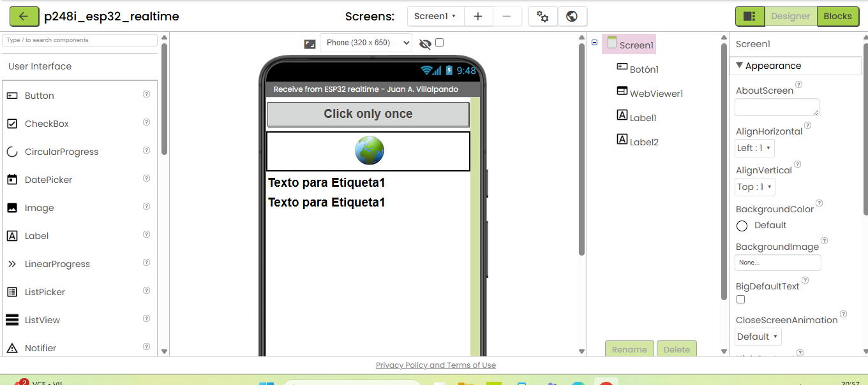Add a new screen with plus icon
This screenshot has width=868, height=385.
478,17
